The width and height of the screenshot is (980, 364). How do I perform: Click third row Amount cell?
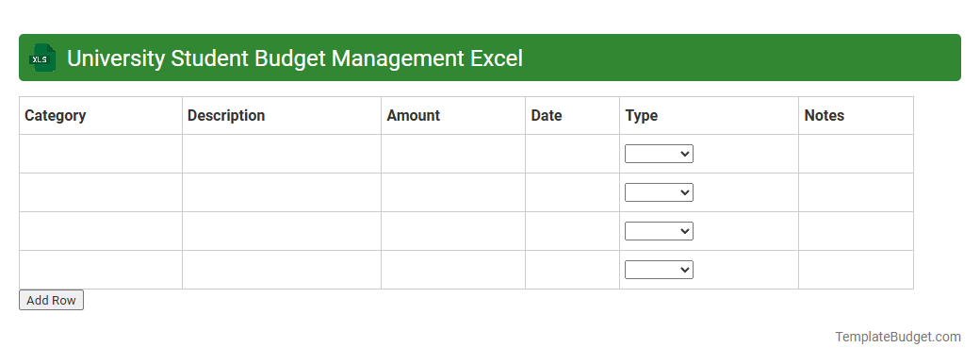coord(453,231)
